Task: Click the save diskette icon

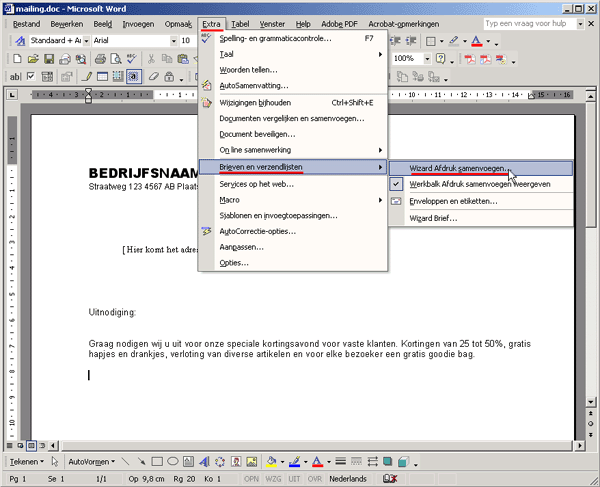Action: (50, 59)
